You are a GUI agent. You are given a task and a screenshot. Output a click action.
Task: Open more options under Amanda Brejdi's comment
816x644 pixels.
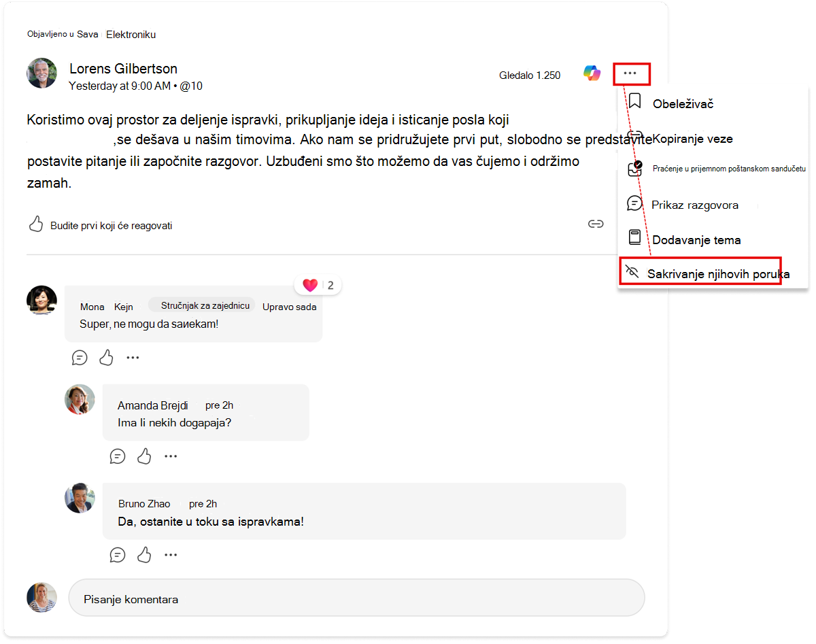coord(171,456)
